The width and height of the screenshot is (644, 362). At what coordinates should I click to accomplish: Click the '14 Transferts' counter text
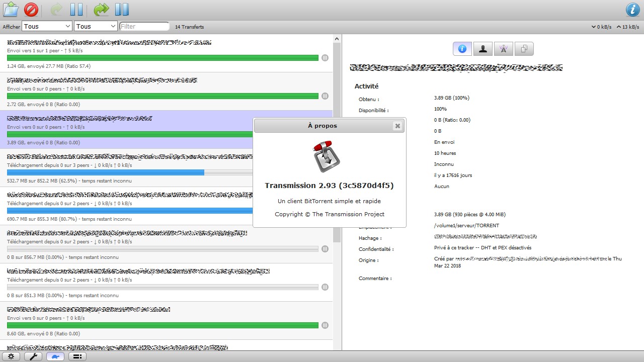pyautogui.click(x=190, y=27)
